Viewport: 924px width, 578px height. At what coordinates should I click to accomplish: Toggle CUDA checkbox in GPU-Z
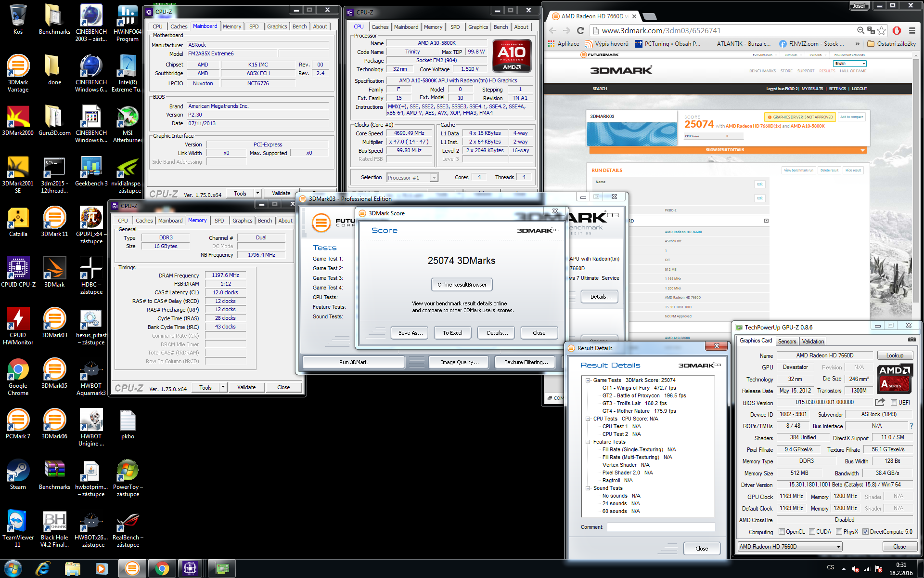tap(812, 532)
